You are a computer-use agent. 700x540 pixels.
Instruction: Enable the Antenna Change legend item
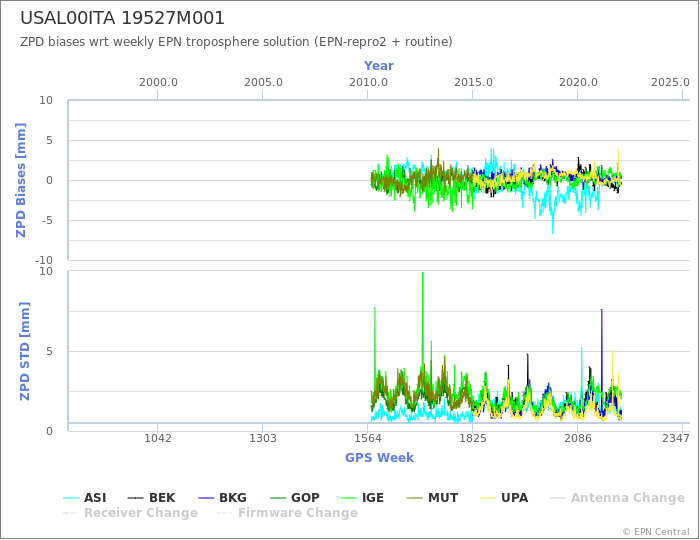pos(617,498)
